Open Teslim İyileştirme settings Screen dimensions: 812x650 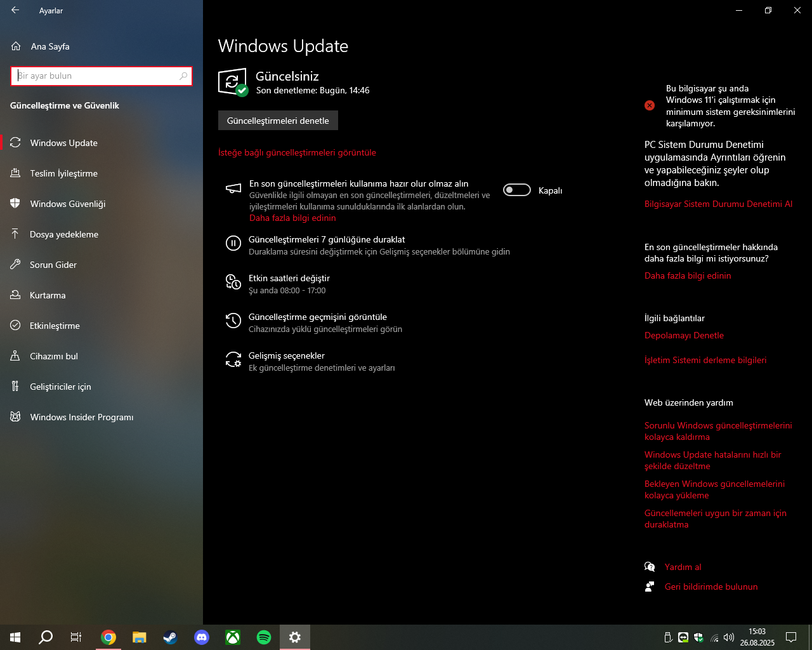(x=64, y=173)
